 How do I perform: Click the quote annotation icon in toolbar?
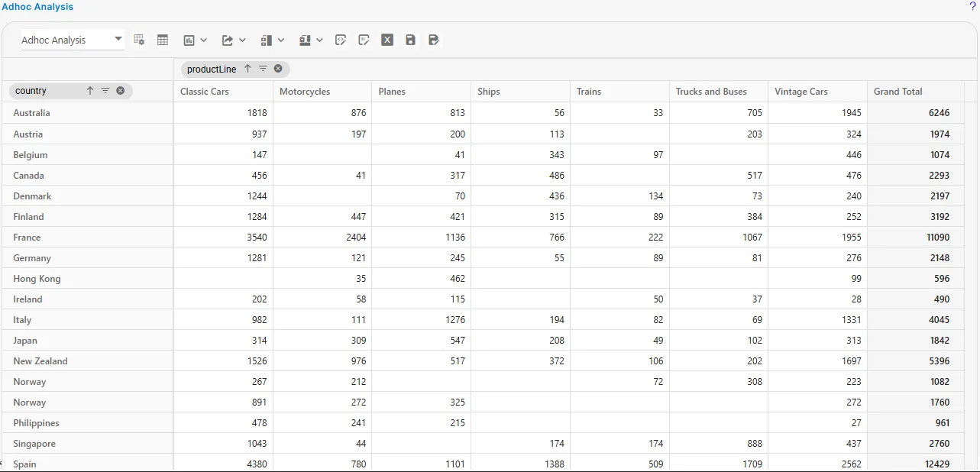coord(364,40)
